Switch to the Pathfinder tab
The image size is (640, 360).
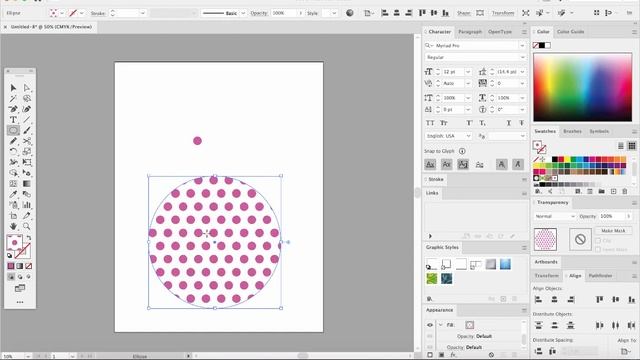(600, 276)
